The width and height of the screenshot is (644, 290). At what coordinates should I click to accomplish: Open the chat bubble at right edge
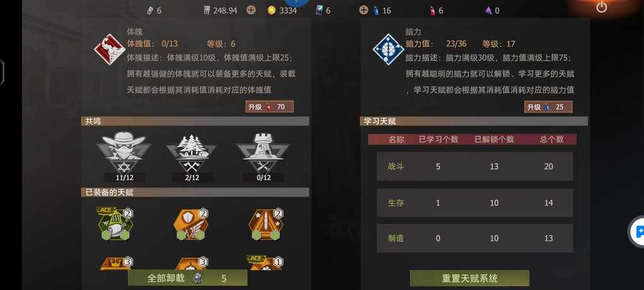pos(639,232)
